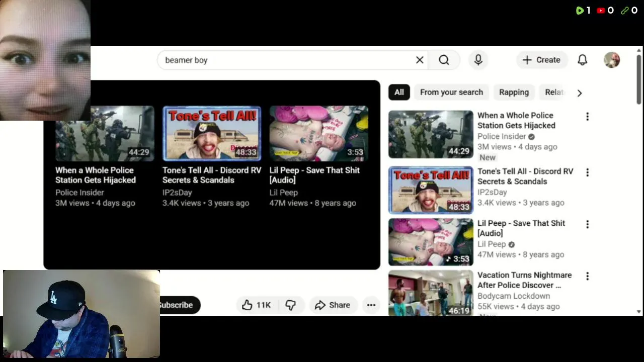Click the page vertical scrollbar thumb
Image resolution: width=644 pixels, height=362 pixels.
639,79
